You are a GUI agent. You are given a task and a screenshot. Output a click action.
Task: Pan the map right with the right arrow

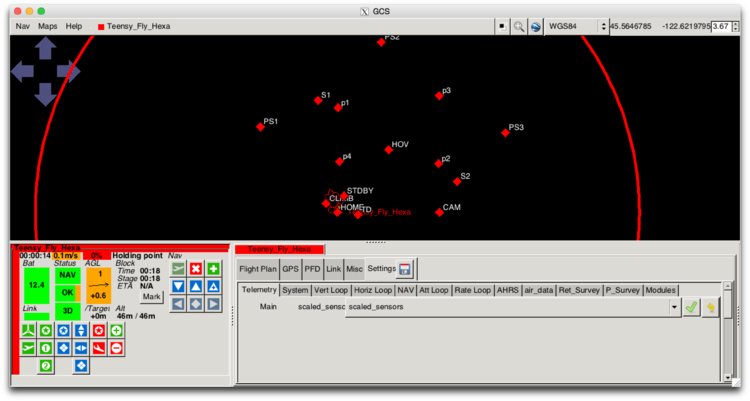68,71
